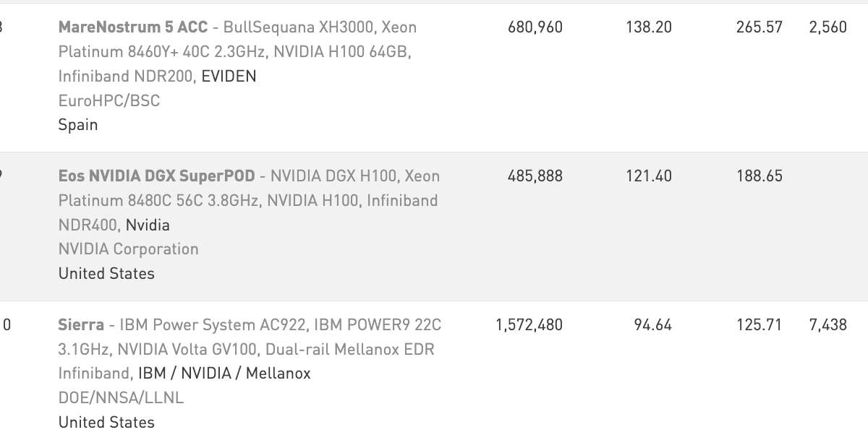This screenshot has height=448, width=868.
Task: Click the 138.20 Rmax value
Action: point(649,27)
